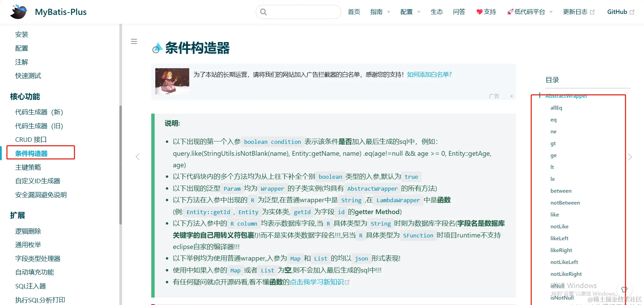644x305 pixels.
Task: Focus the search input field
Action: coord(298,12)
